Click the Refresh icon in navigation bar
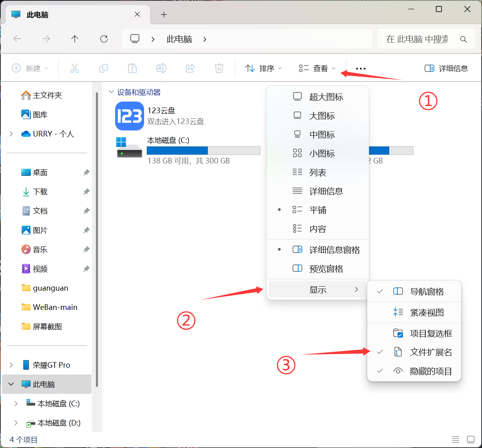The image size is (482, 448). 104,39
